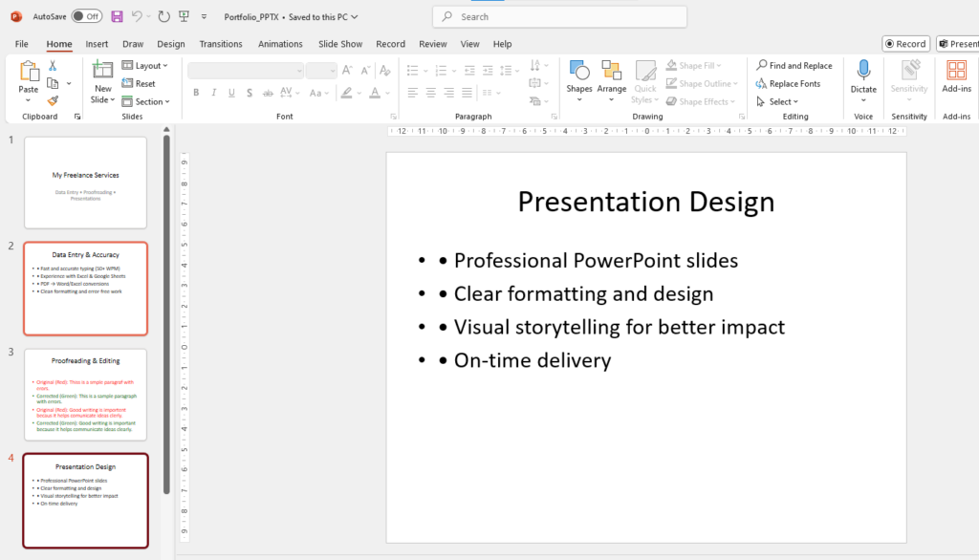Click the Redo icon in title bar

(164, 17)
